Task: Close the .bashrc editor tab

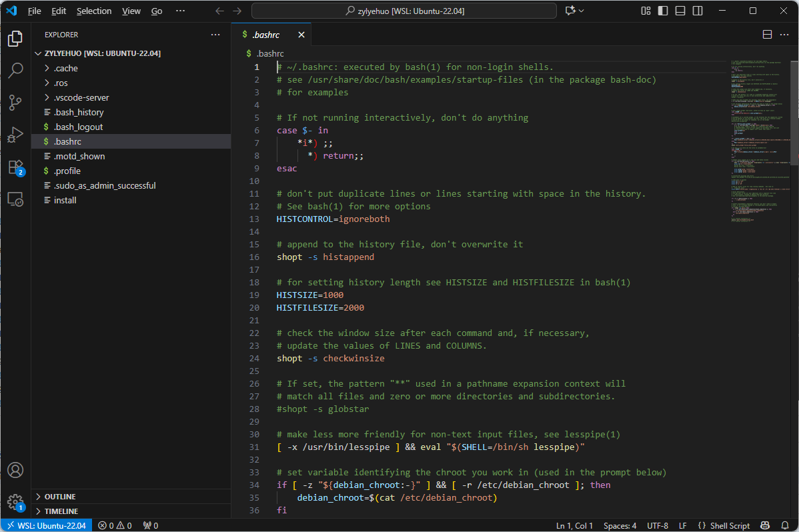Action: (301, 35)
